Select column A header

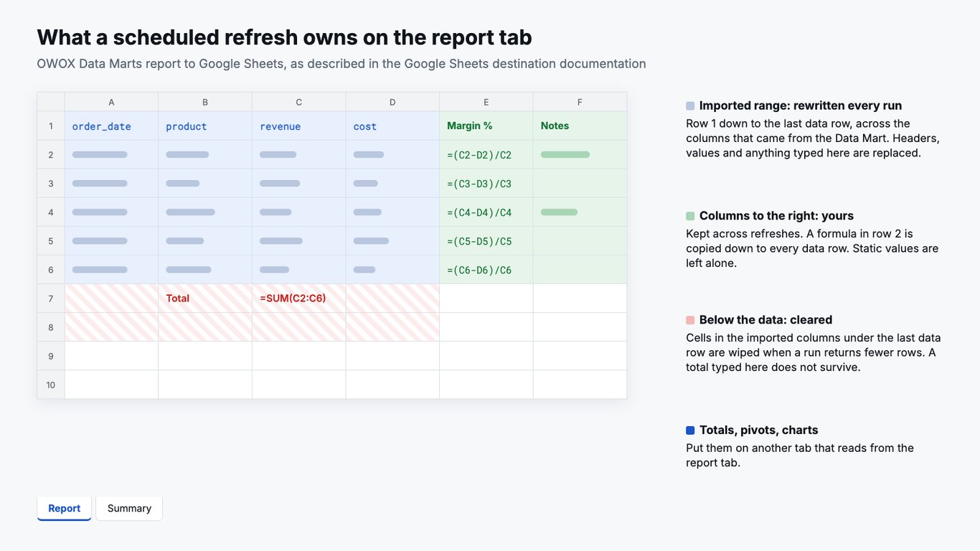(111, 102)
